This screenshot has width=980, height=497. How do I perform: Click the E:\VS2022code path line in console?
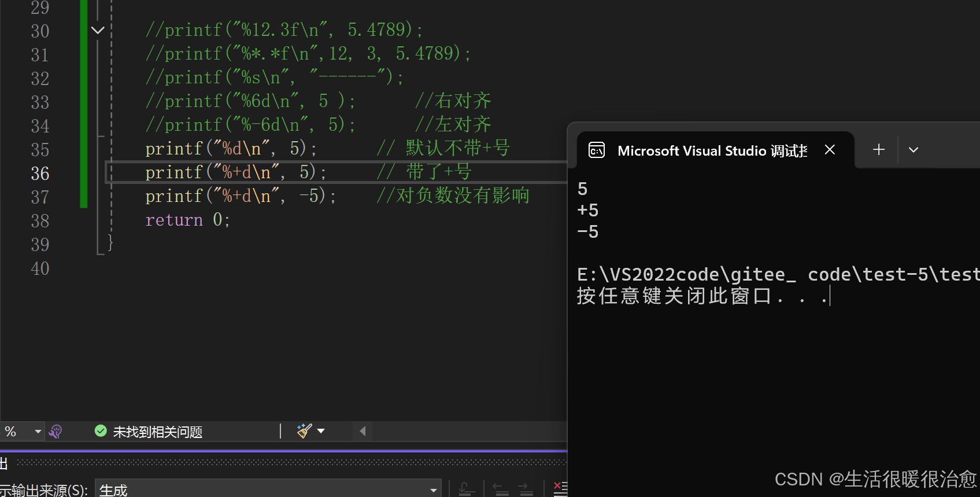pos(778,274)
